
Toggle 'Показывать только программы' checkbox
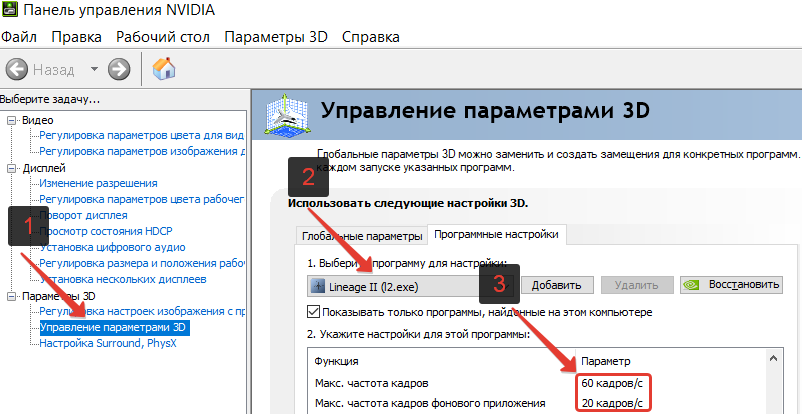(x=314, y=312)
